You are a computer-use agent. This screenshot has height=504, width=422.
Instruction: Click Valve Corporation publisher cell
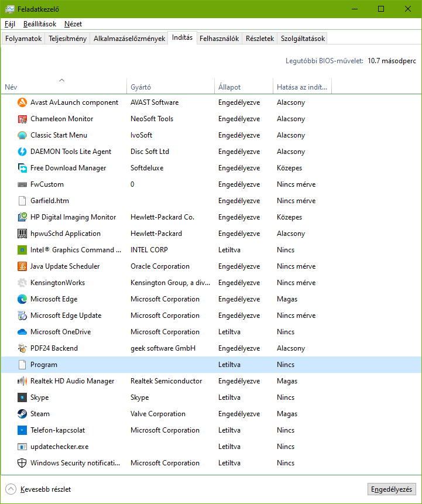(158, 414)
